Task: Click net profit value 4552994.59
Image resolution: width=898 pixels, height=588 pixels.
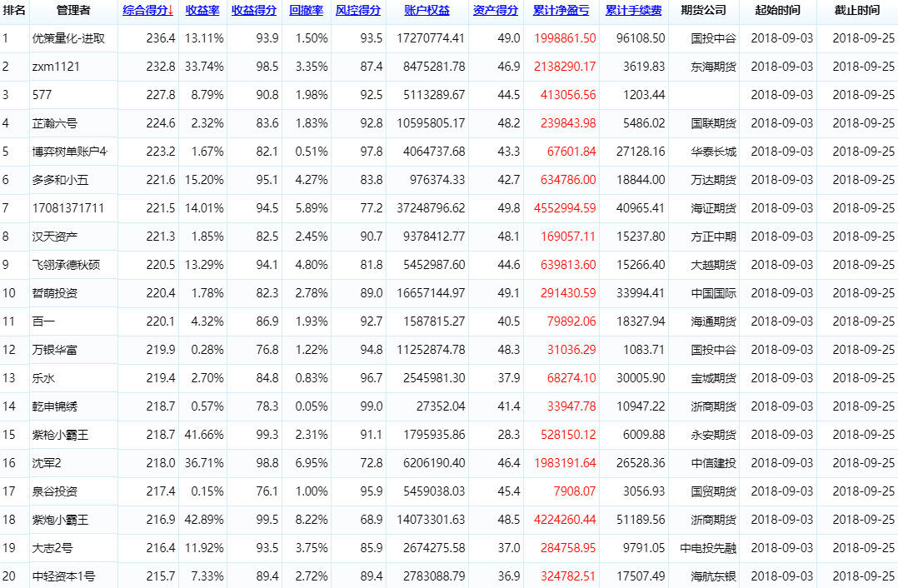Action: 565,208
